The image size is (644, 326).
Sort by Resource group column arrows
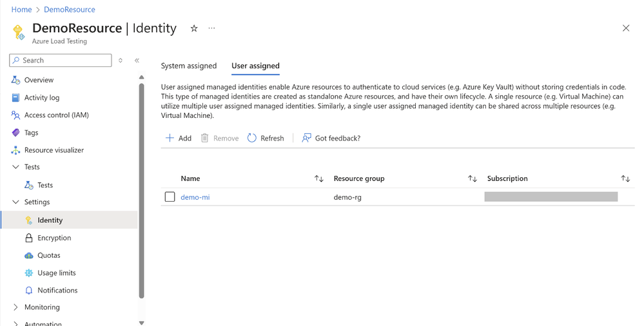pos(473,178)
